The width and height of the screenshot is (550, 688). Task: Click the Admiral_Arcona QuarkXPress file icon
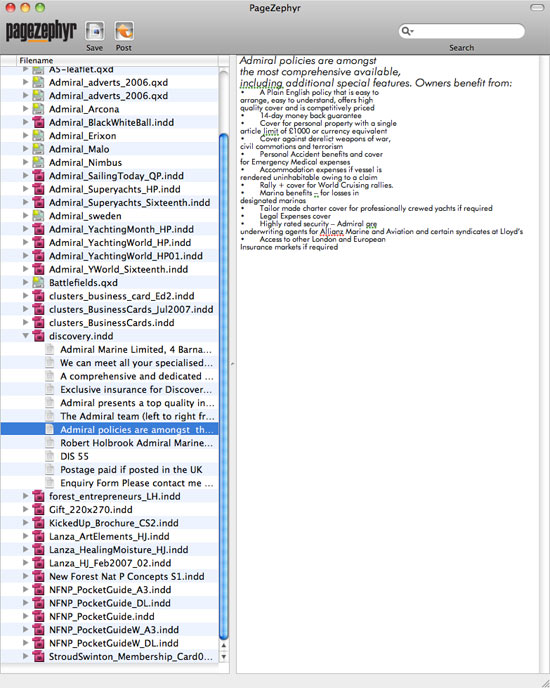tap(39, 109)
